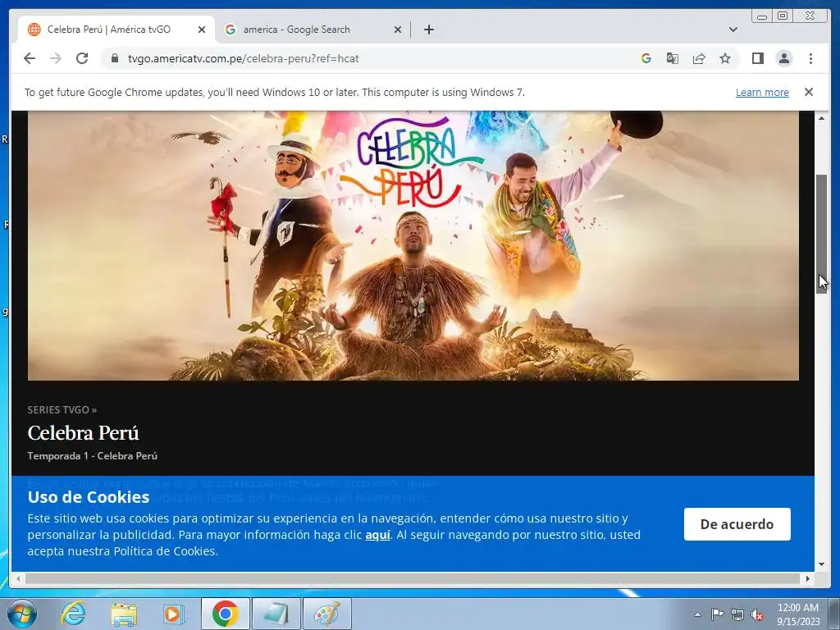Open Windows Media Player from taskbar
The height and width of the screenshot is (630, 840).
coord(174,614)
